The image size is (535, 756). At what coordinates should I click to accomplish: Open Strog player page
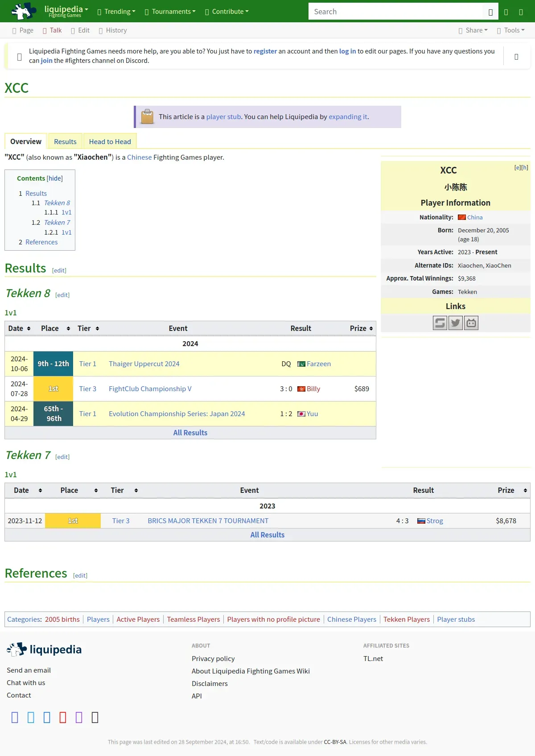(x=435, y=521)
